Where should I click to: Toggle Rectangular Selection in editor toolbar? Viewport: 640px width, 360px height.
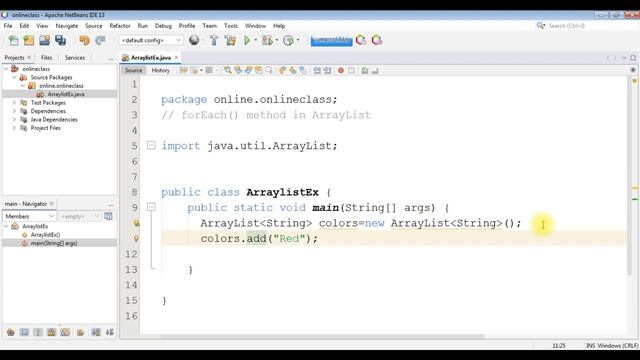coord(269,70)
